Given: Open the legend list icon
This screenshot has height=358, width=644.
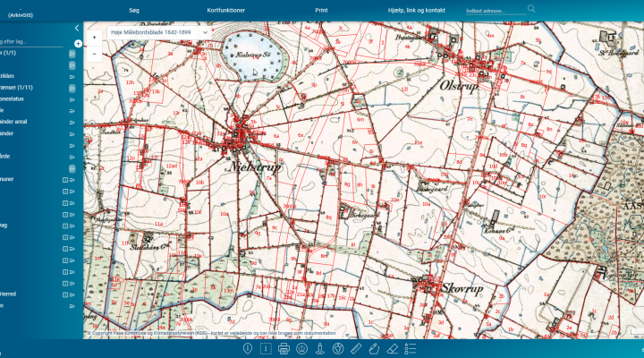Looking at the screenshot, I should click(x=411, y=348).
